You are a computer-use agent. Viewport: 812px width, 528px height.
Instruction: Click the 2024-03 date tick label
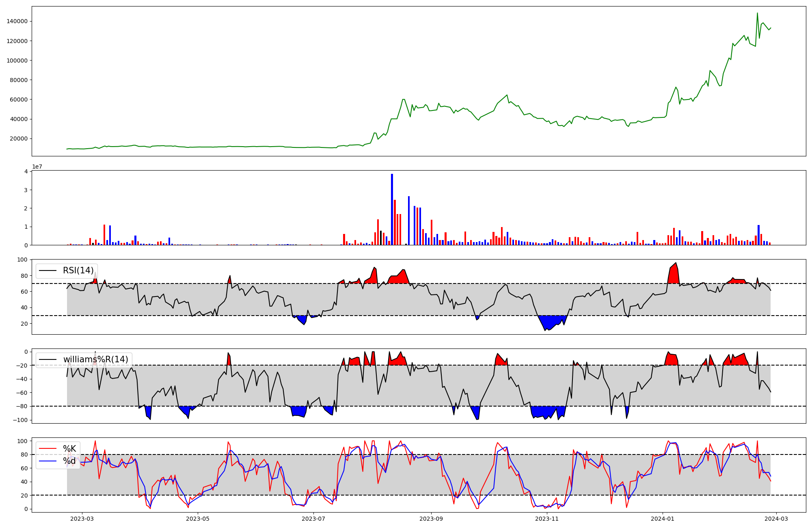click(x=776, y=518)
